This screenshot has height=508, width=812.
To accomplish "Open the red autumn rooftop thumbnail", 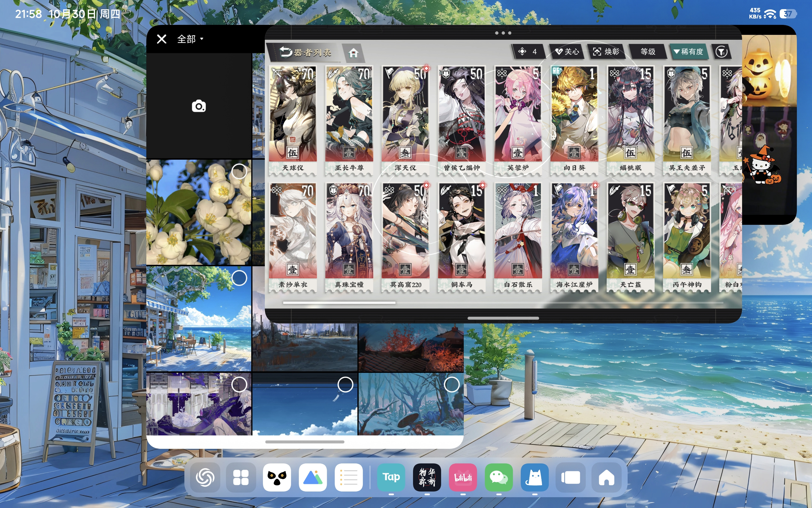I will pyautogui.click(x=411, y=347).
